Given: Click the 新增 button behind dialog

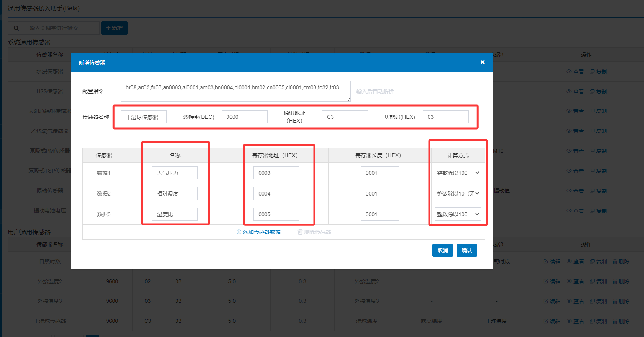Looking at the screenshot, I should pos(114,28).
